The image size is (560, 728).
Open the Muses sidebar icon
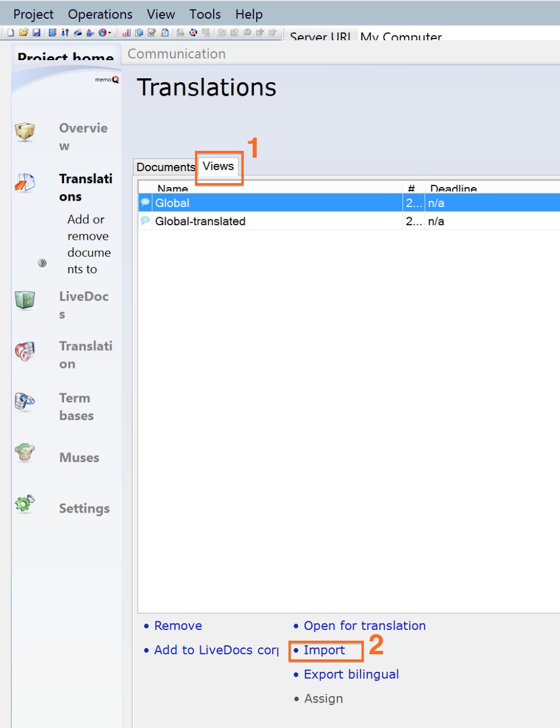coord(25,452)
